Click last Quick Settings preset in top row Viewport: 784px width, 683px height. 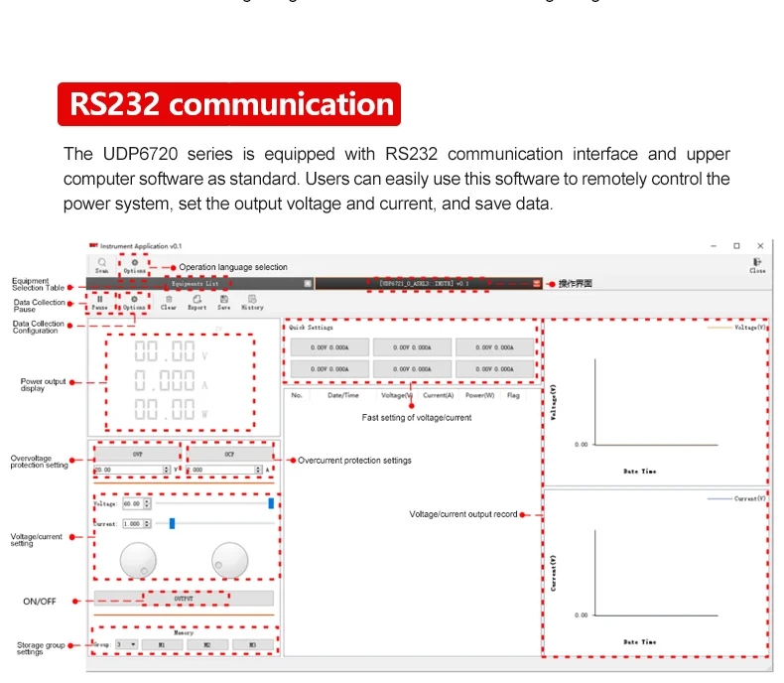tap(494, 347)
